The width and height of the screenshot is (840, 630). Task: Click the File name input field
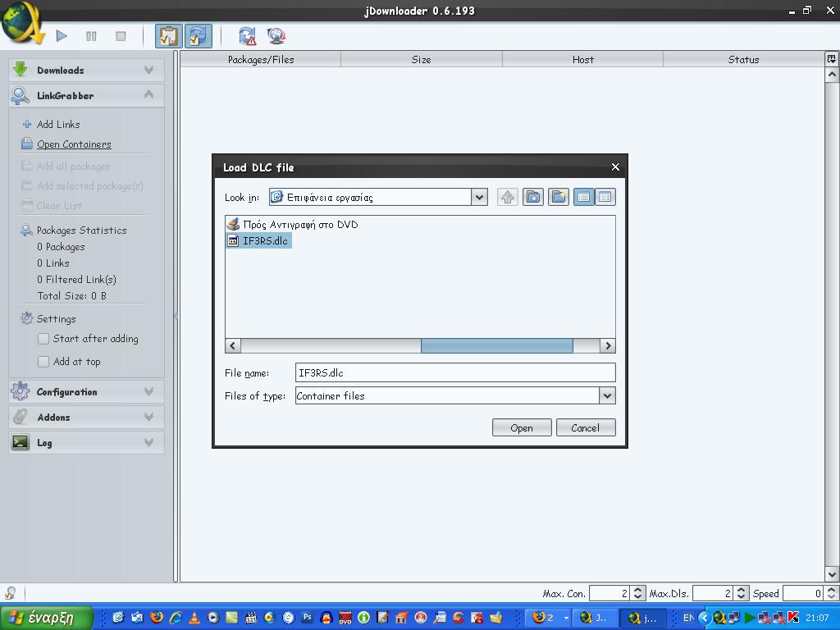[x=455, y=373]
